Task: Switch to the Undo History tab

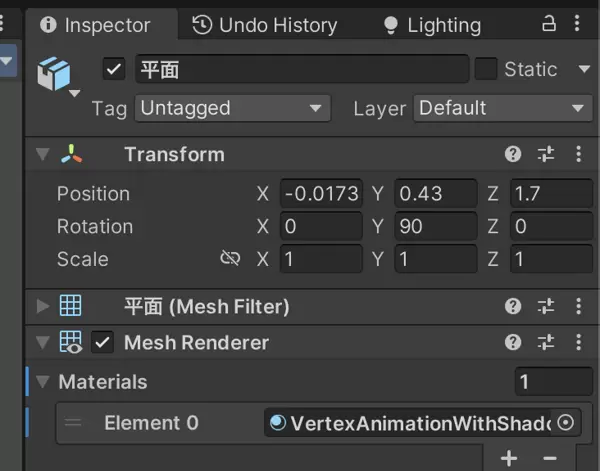Action: pyautogui.click(x=264, y=25)
